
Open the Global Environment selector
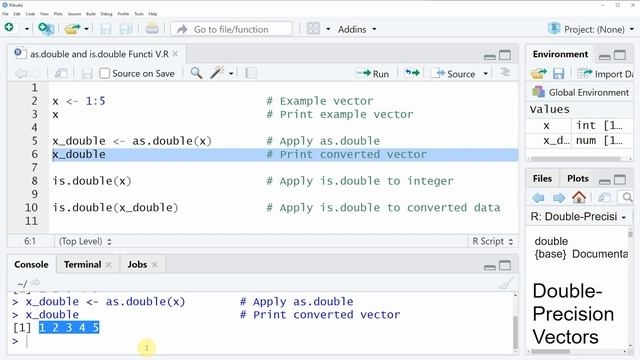[581, 92]
